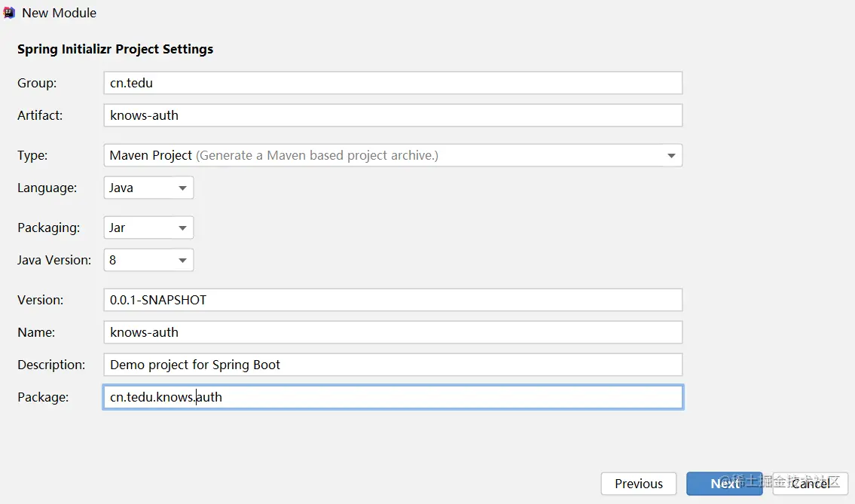855x504 pixels.
Task: Go back with the Previous button
Action: pyautogui.click(x=639, y=484)
